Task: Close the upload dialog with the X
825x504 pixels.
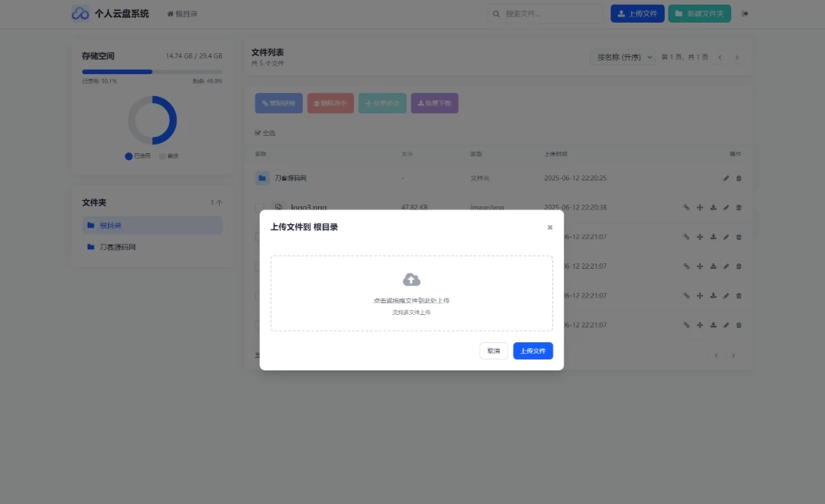Action: pyautogui.click(x=550, y=227)
